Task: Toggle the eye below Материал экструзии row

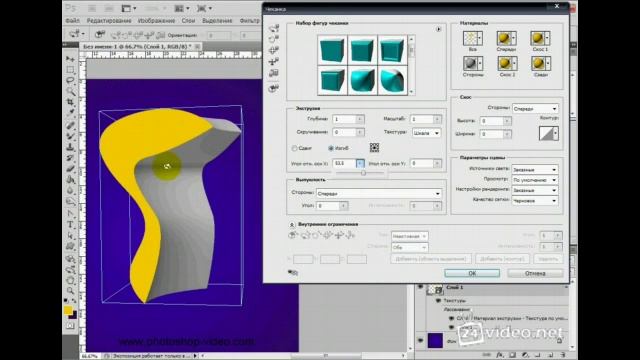Action: (x=451, y=327)
